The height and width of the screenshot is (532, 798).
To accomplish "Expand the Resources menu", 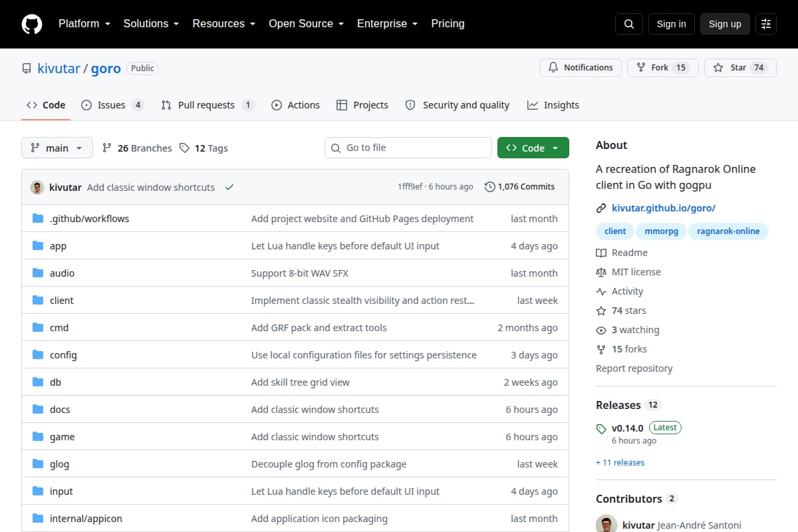I will (x=224, y=24).
